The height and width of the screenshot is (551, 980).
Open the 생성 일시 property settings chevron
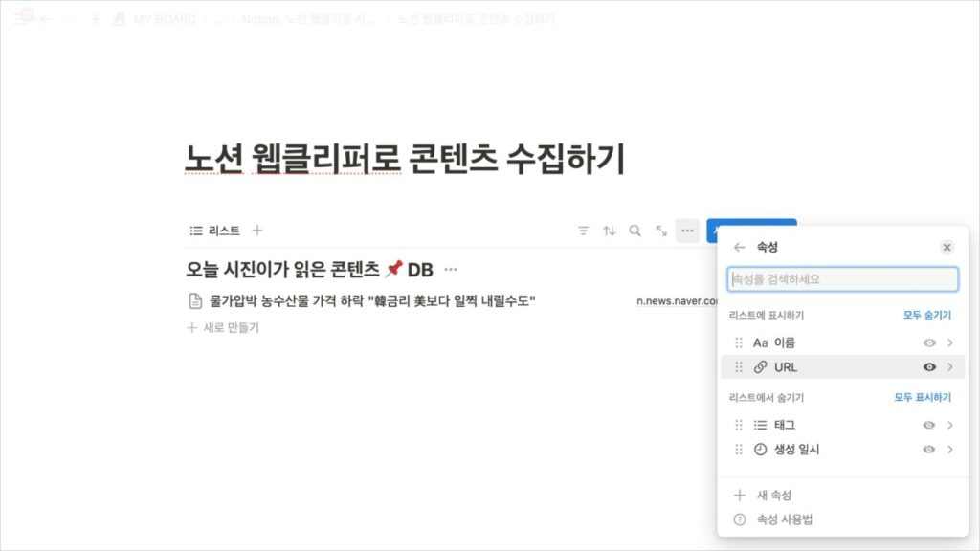947,449
